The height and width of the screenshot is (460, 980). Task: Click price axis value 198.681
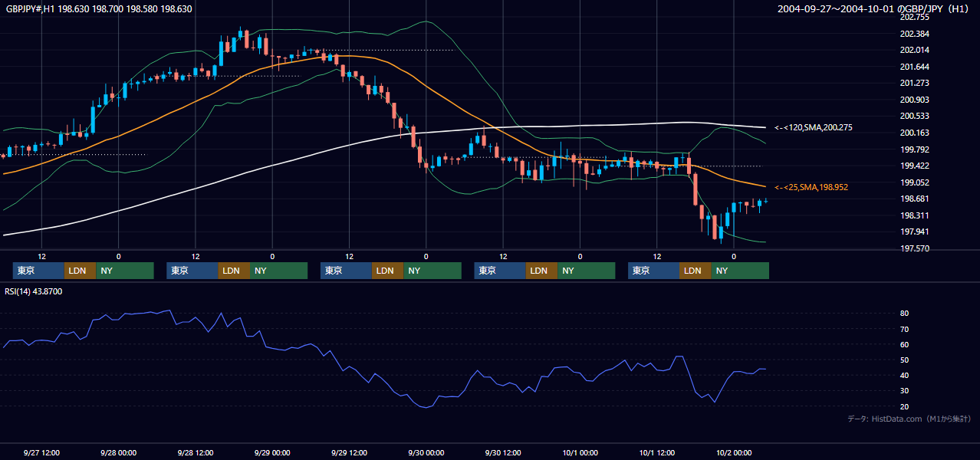pos(914,199)
